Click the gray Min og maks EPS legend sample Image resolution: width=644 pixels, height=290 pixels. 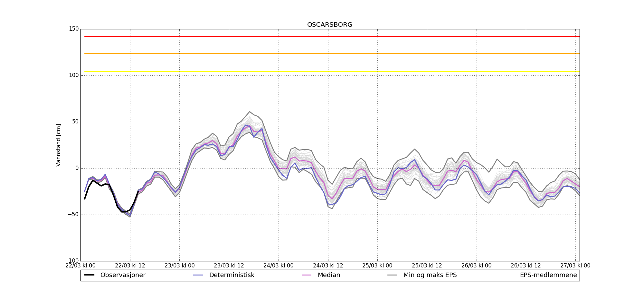tap(392, 275)
